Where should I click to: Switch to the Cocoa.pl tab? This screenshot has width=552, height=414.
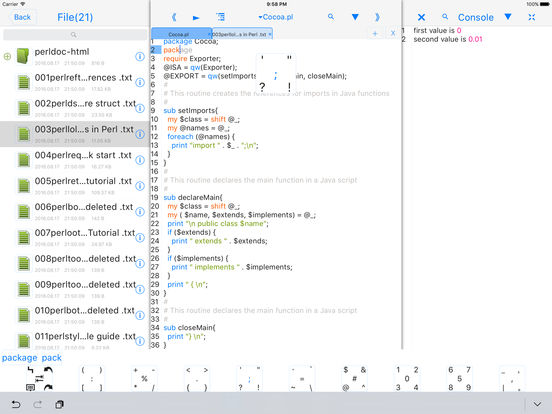click(181, 34)
